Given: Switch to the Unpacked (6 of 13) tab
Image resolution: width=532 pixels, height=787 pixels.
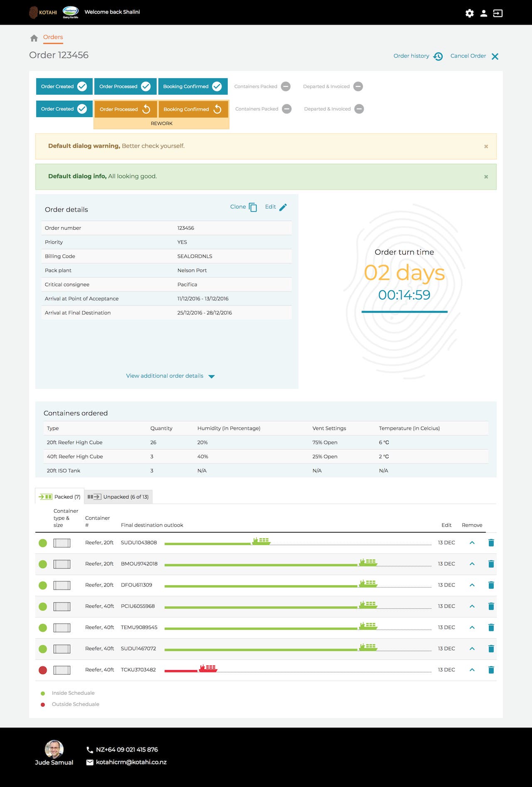Looking at the screenshot, I should click(x=118, y=497).
